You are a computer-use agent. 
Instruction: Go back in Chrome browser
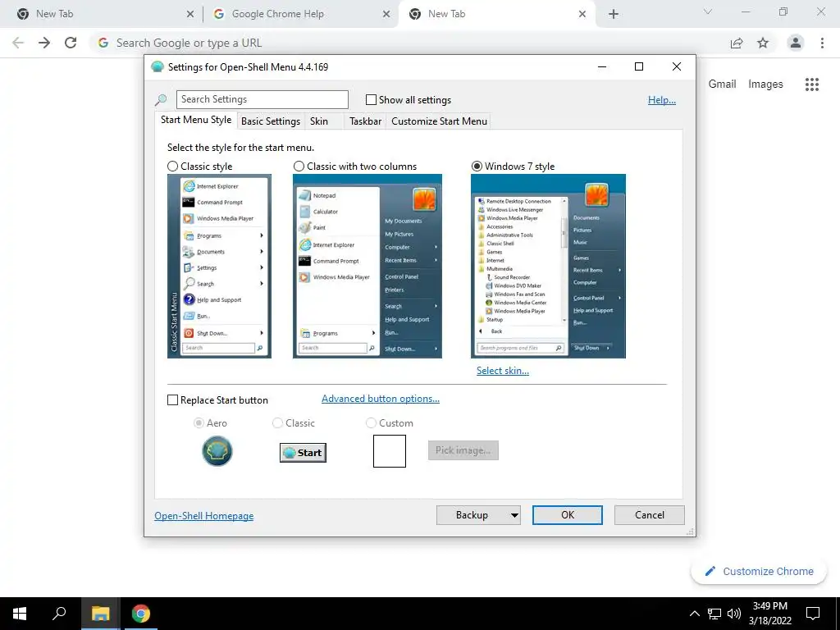tap(18, 43)
